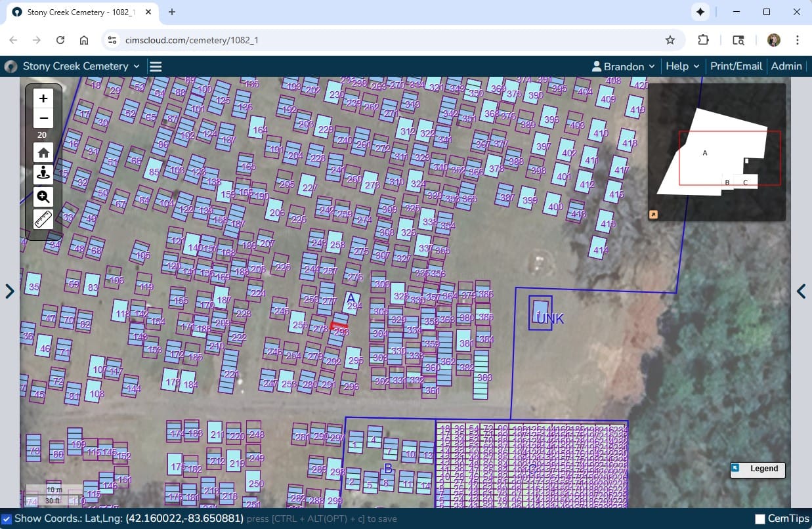Expand the left side panel chevron
This screenshot has height=529, width=812.
[10, 291]
